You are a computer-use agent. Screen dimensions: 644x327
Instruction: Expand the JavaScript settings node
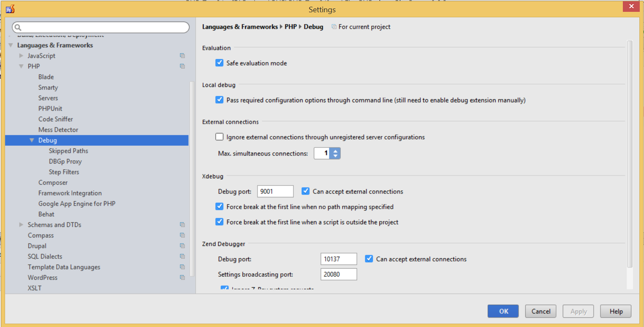21,56
